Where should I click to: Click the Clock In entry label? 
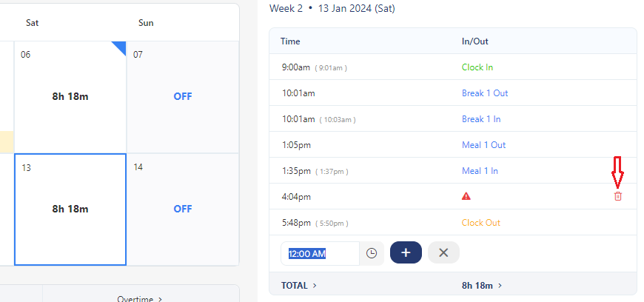(x=477, y=67)
